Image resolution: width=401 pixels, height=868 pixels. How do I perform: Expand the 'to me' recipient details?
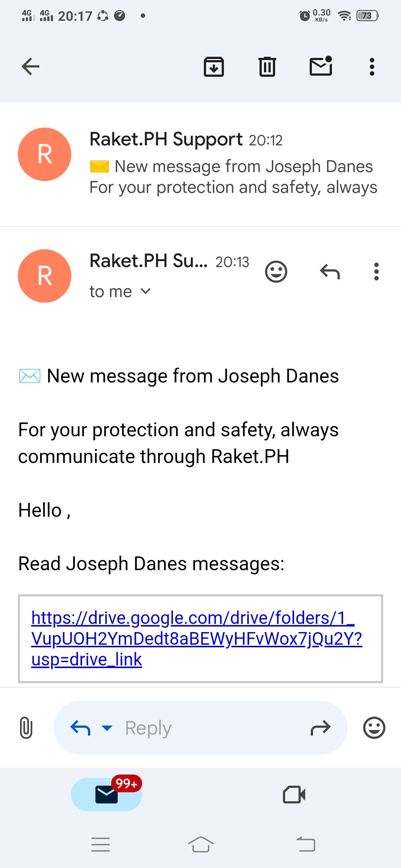pyautogui.click(x=146, y=292)
